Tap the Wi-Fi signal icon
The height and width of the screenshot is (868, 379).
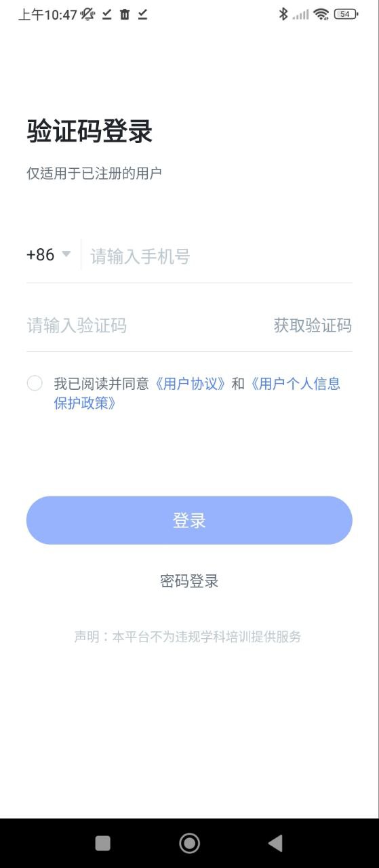[x=321, y=14]
